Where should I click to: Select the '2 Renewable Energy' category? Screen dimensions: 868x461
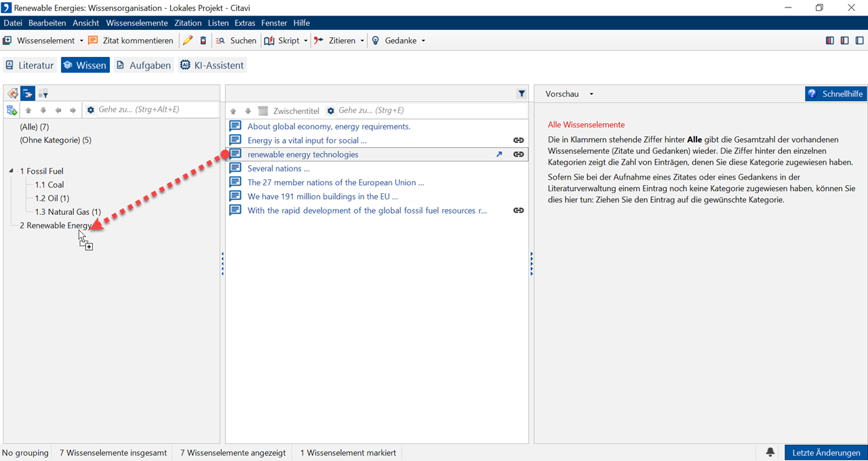54,225
